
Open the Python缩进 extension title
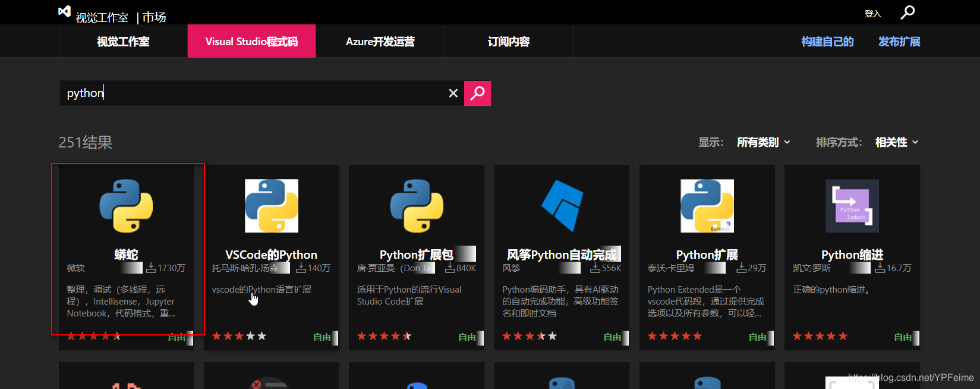(x=852, y=255)
